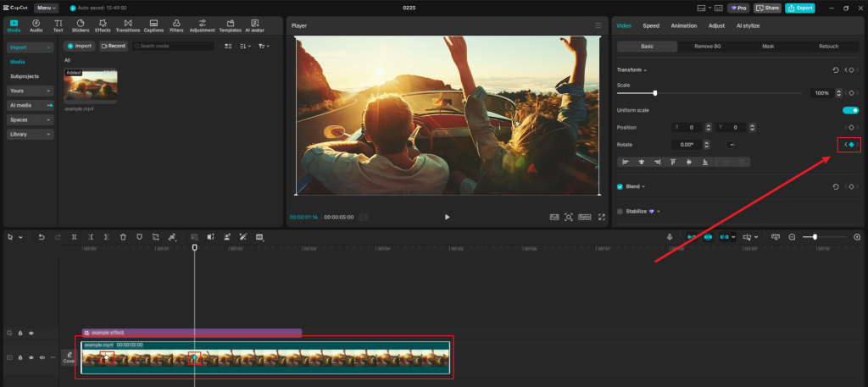Image resolution: width=868 pixels, height=387 pixels.
Task: Open the Templates panel
Action: 230,26
